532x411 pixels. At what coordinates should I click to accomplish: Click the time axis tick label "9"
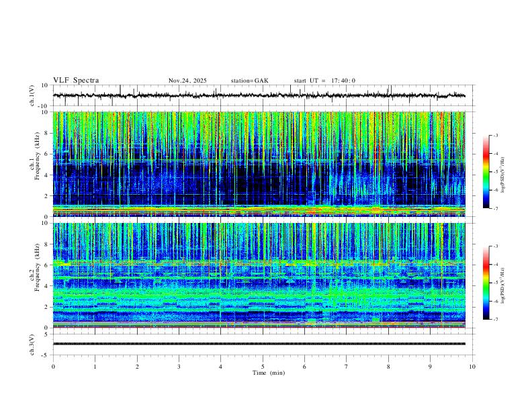430,367
